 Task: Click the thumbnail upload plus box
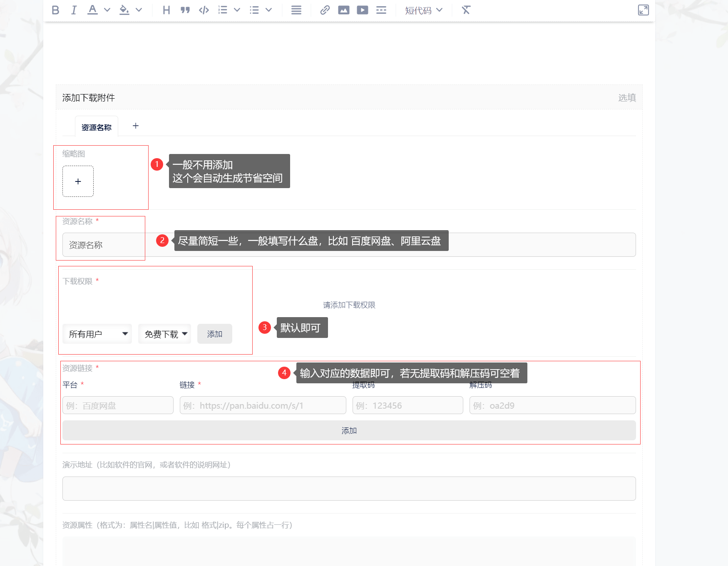(x=78, y=181)
